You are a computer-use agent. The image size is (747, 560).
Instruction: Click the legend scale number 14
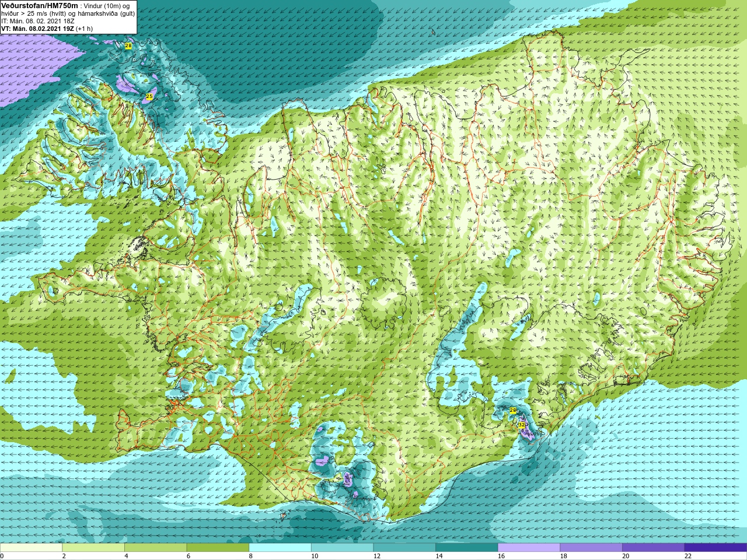point(439,556)
